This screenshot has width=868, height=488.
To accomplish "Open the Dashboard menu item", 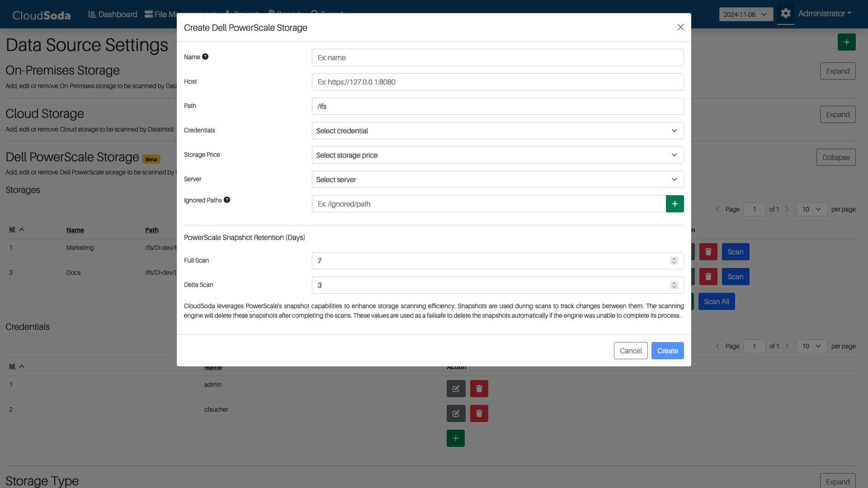I will 113,14.
